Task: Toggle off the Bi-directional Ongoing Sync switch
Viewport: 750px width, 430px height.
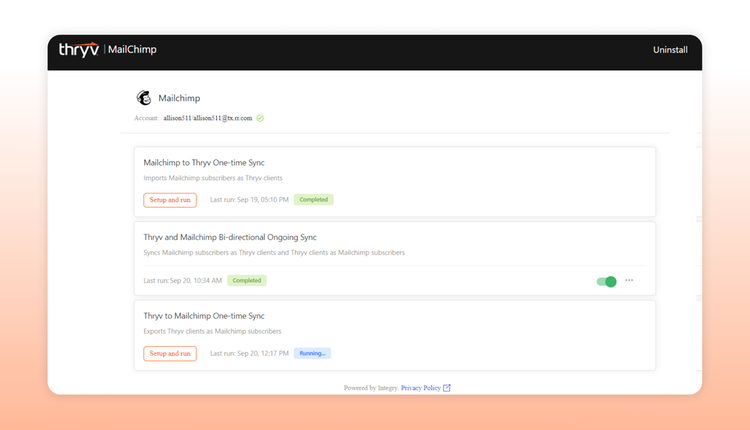Action: [x=607, y=281]
